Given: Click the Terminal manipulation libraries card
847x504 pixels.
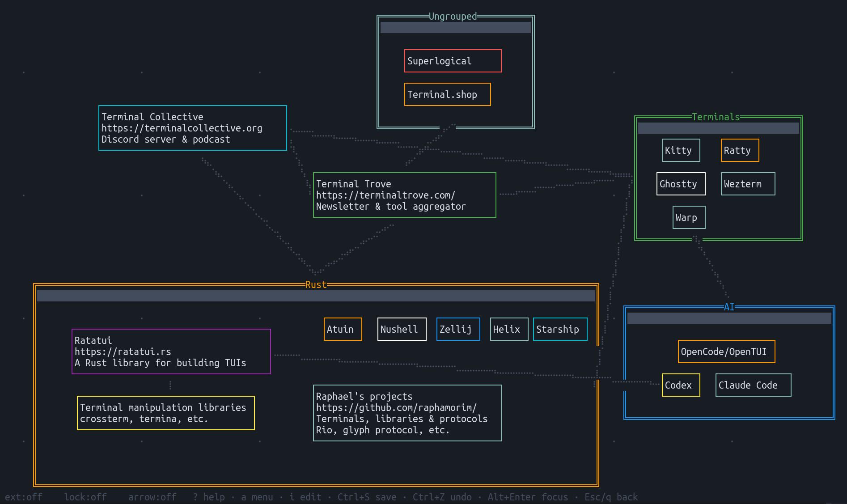Looking at the screenshot, I should (x=165, y=413).
